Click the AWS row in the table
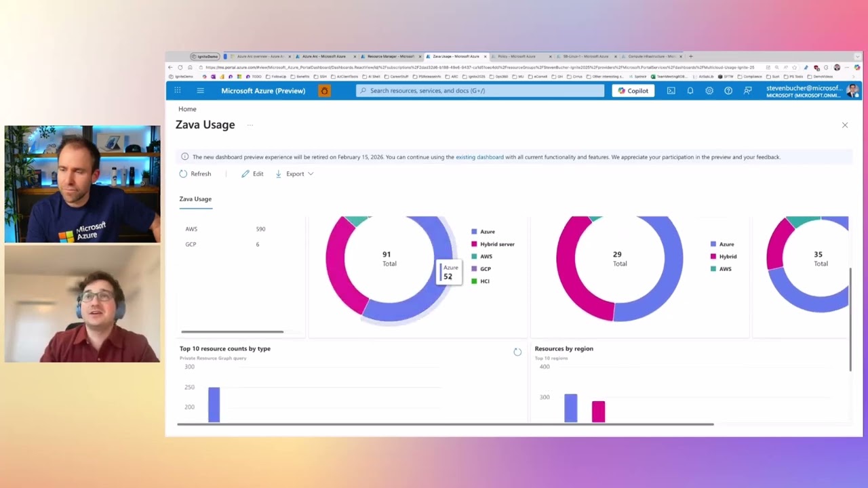Image resolution: width=868 pixels, height=488 pixels. tap(240, 229)
